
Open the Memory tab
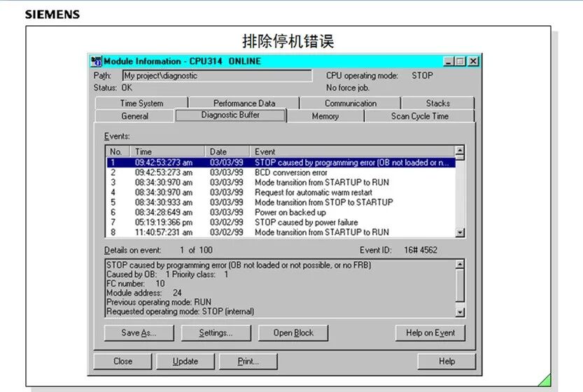click(x=325, y=116)
